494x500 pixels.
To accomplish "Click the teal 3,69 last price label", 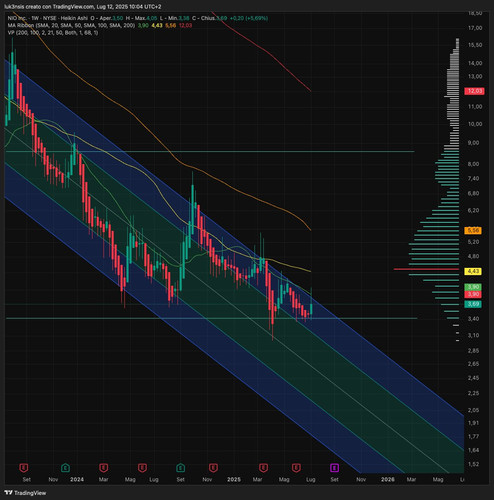I will click(473, 304).
